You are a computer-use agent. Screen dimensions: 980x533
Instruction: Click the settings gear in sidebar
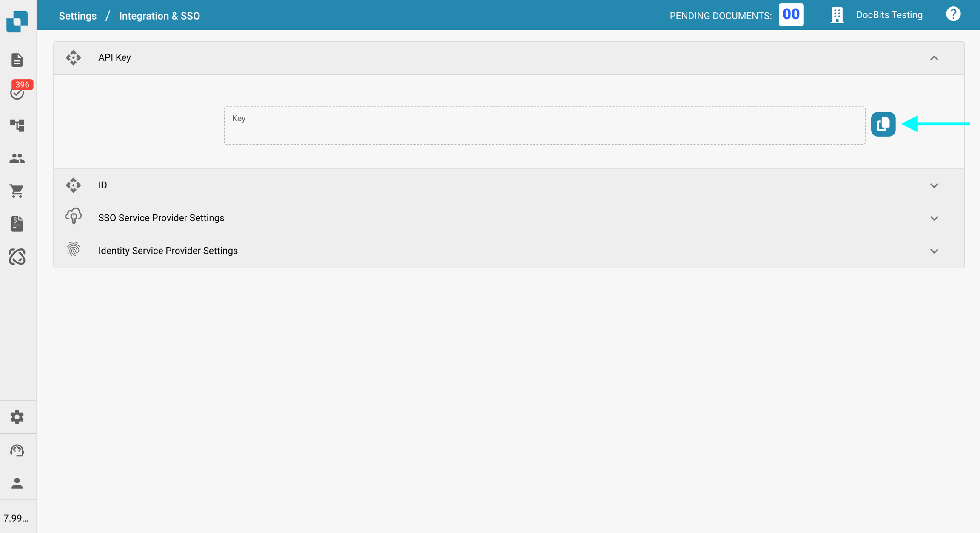(x=17, y=417)
